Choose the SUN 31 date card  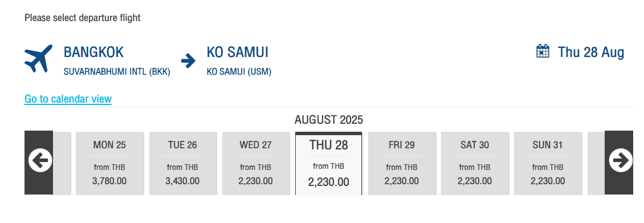pyautogui.click(x=548, y=163)
